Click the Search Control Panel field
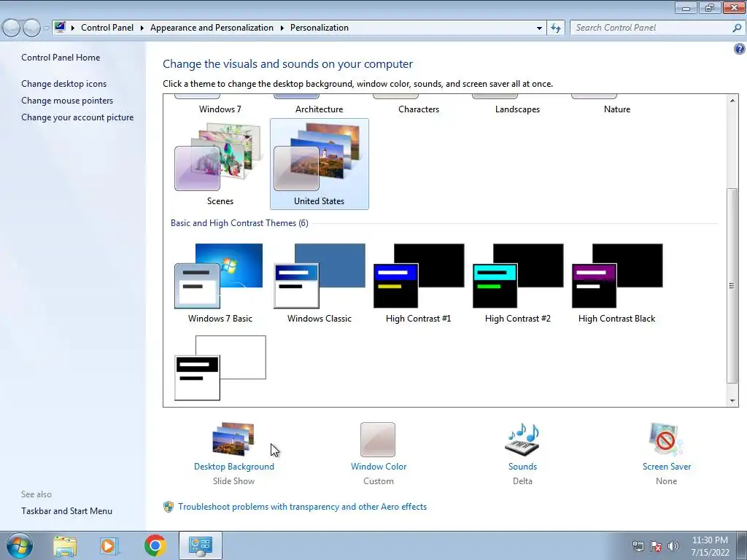This screenshot has height=560, width=747. (x=651, y=28)
